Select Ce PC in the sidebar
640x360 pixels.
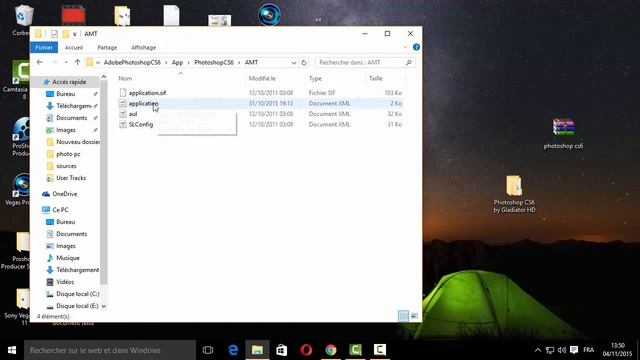point(60,210)
